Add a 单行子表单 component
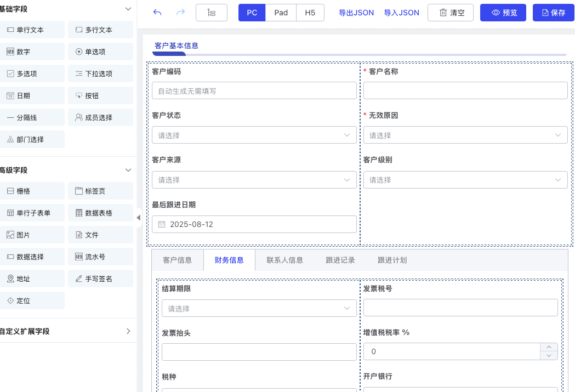575x392 pixels. point(32,213)
